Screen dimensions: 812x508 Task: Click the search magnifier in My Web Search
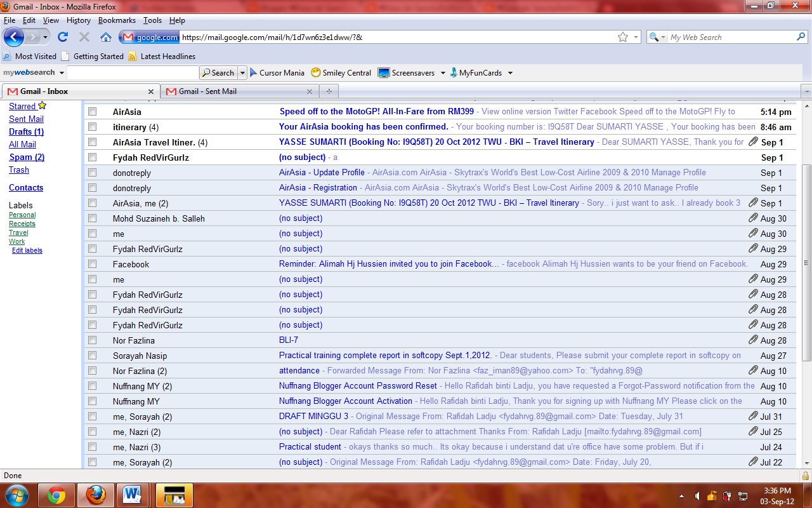[x=801, y=37]
